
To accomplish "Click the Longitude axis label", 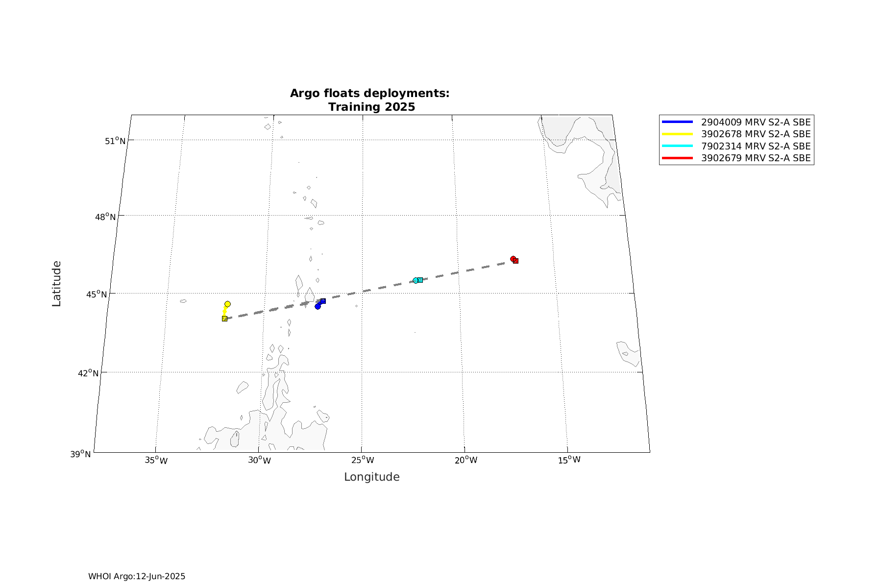I will point(372,477).
